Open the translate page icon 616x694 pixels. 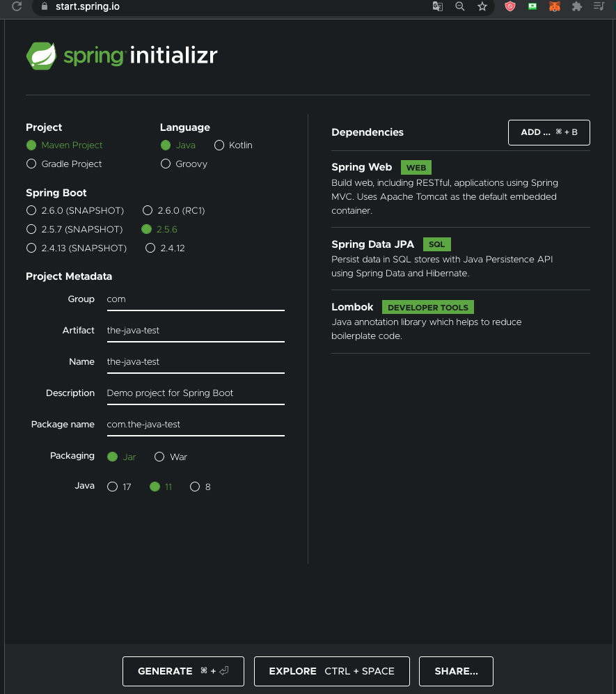click(438, 6)
